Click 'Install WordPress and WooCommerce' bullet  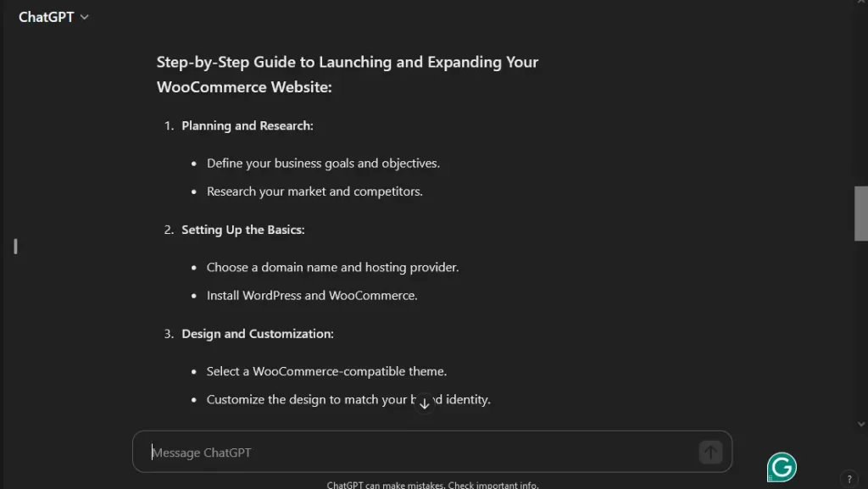tap(312, 296)
